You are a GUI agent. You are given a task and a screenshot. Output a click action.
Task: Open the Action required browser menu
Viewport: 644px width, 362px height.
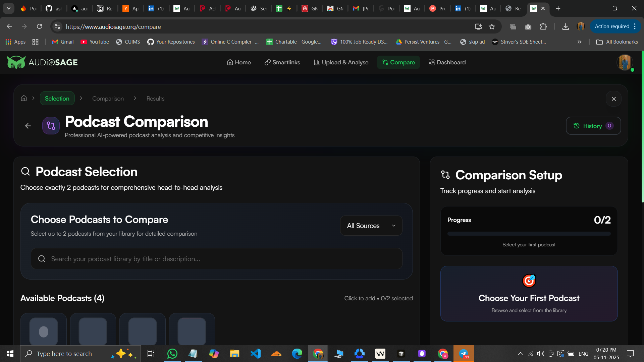[x=612, y=26]
